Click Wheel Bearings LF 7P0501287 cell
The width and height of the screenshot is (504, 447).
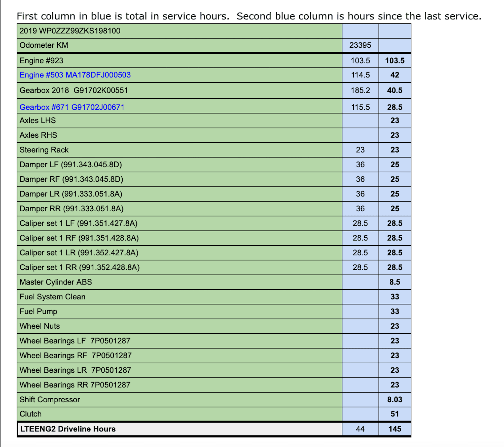75,341
